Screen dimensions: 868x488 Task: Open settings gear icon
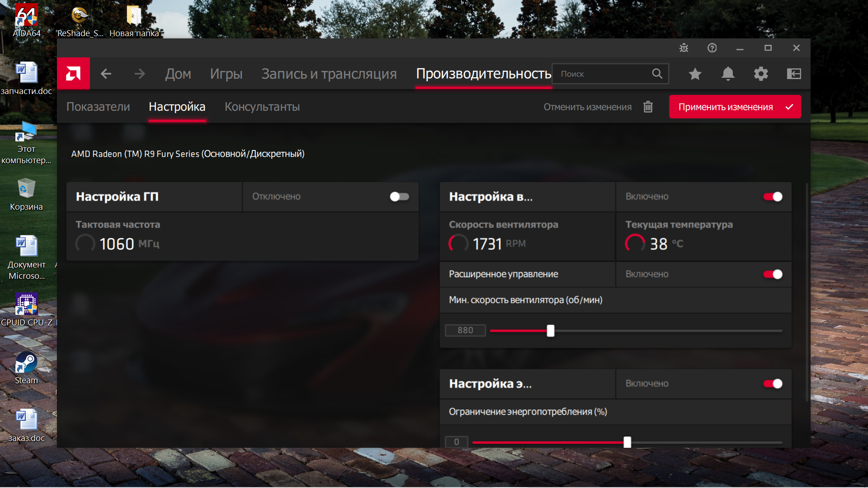tap(761, 74)
